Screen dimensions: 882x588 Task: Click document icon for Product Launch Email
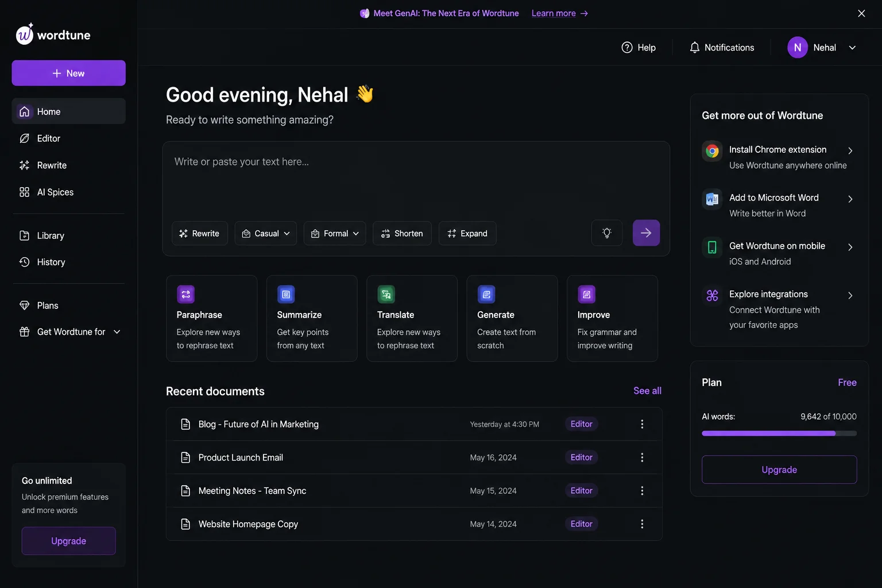[x=185, y=458]
